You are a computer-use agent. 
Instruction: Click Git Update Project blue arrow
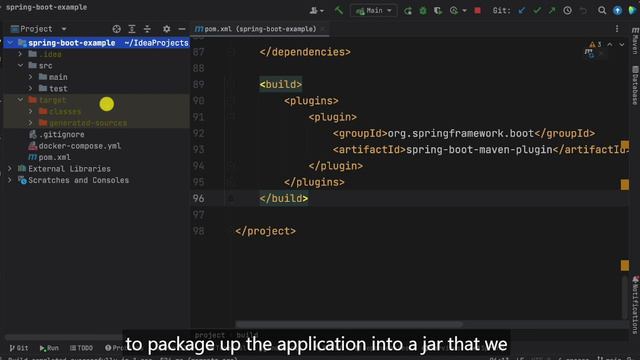(x=522, y=11)
